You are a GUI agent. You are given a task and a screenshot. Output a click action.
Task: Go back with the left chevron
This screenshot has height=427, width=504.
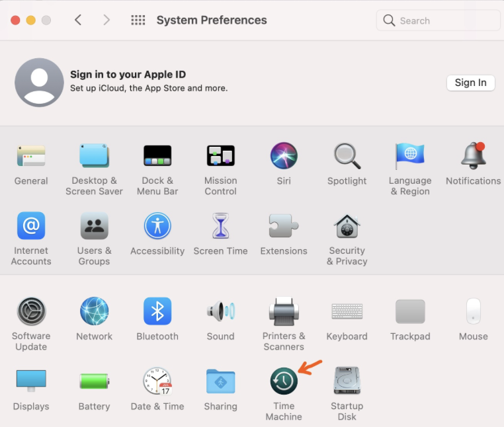coord(78,20)
